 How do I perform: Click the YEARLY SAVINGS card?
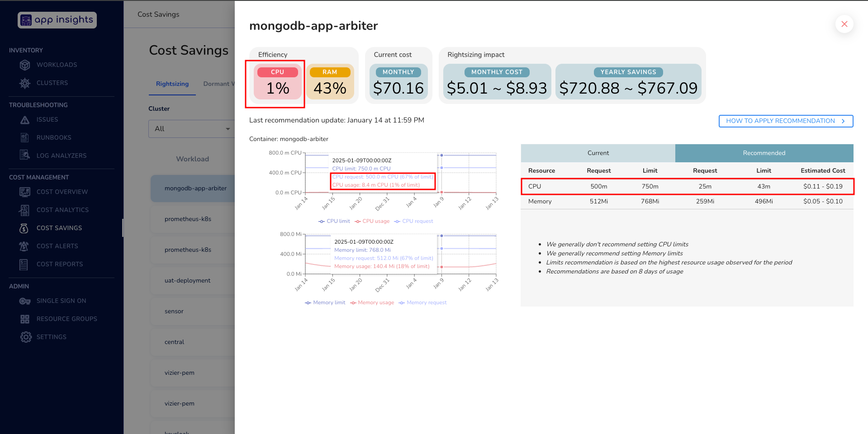(628, 82)
